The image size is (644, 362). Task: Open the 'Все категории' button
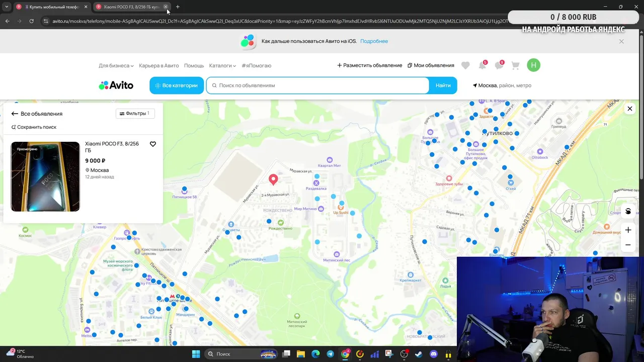(177, 85)
